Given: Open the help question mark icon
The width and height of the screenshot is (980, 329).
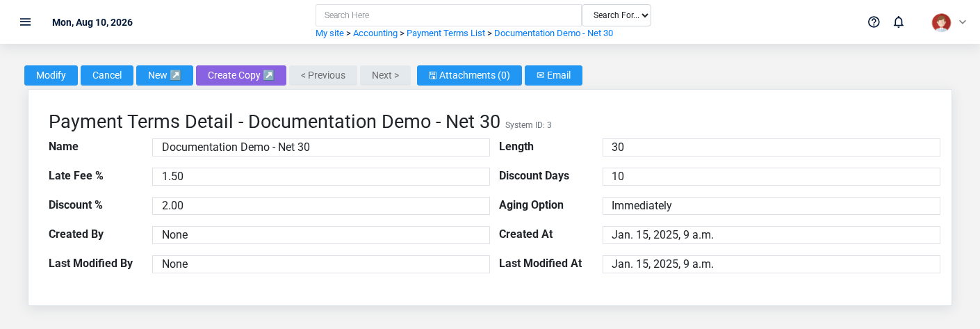Looking at the screenshot, I should click(x=874, y=22).
